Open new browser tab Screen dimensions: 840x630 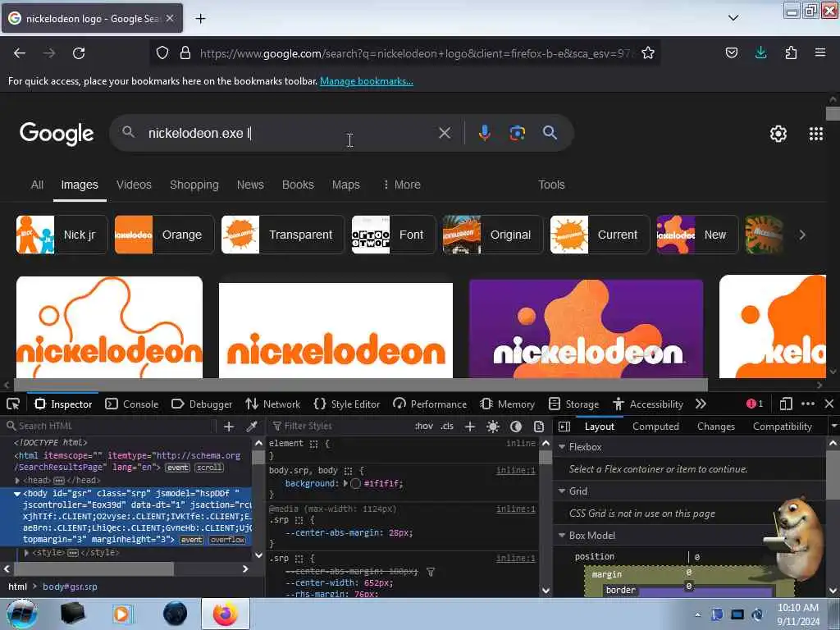click(x=200, y=19)
